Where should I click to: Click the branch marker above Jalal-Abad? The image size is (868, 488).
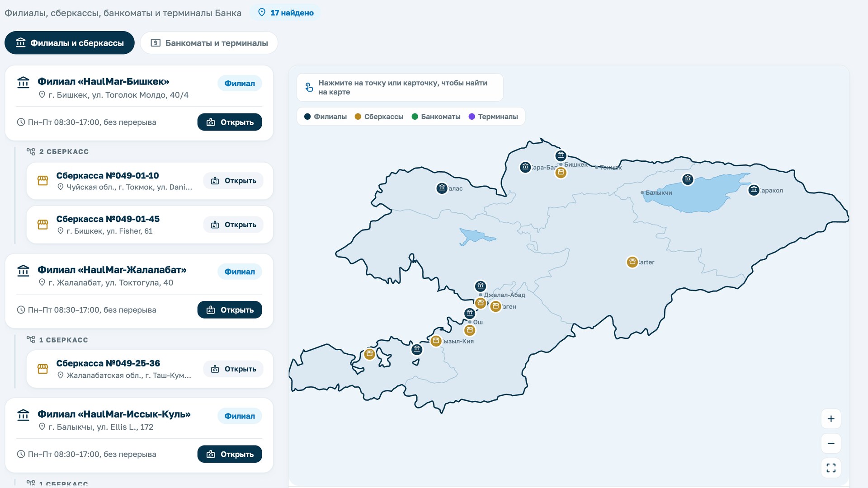pyautogui.click(x=481, y=286)
